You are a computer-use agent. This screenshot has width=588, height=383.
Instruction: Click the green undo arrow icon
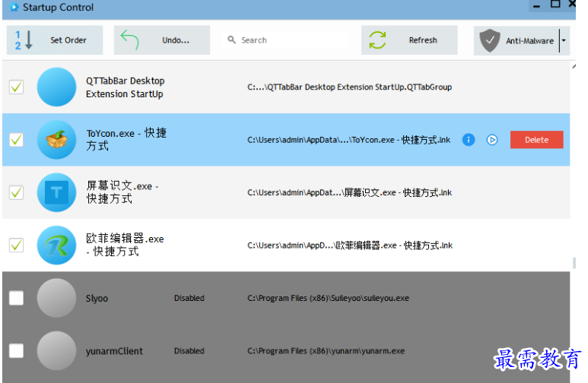pyautogui.click(x=130, y=40)
